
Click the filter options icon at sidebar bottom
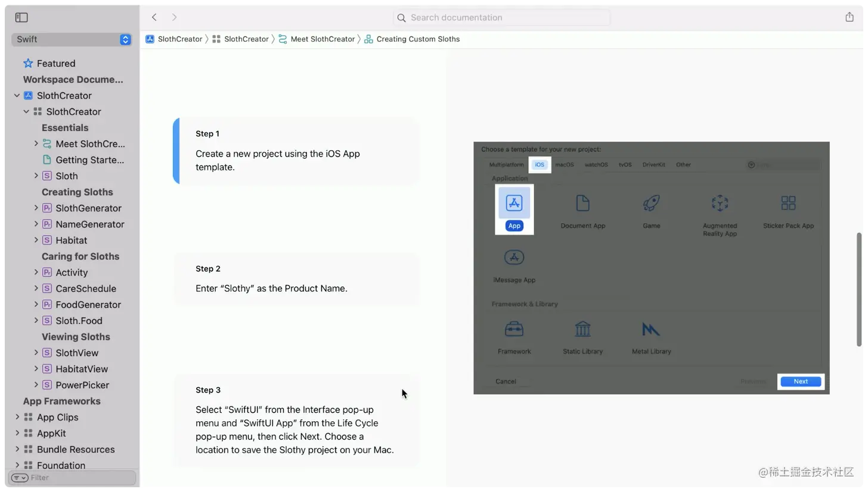(x=20, y=478)
